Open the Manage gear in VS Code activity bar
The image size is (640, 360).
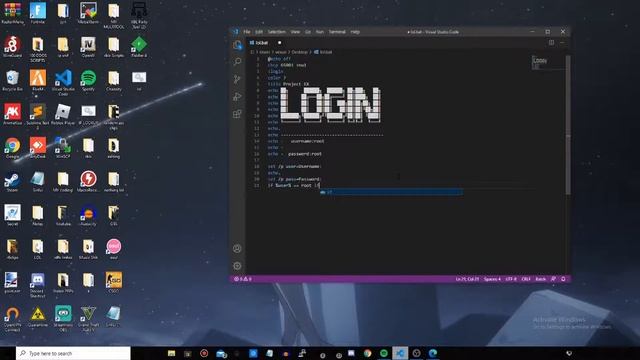pos(237,266)
